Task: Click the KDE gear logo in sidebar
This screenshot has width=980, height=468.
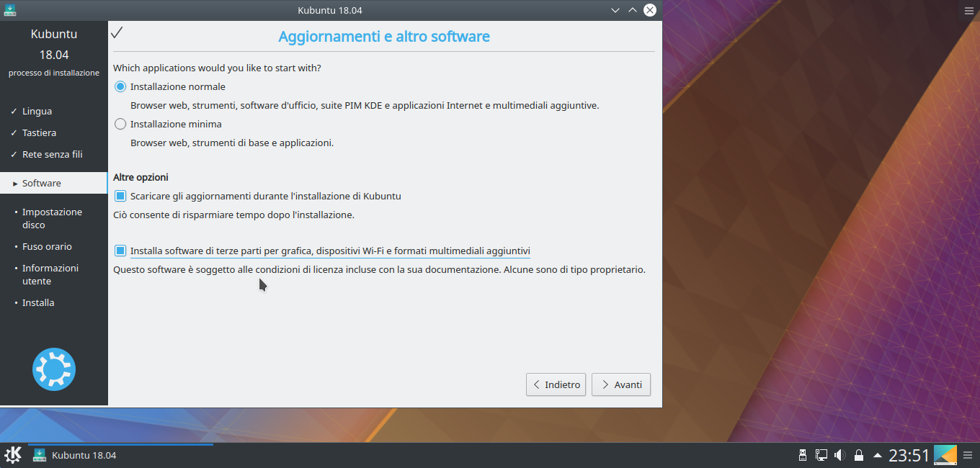Action: (54, 369)
